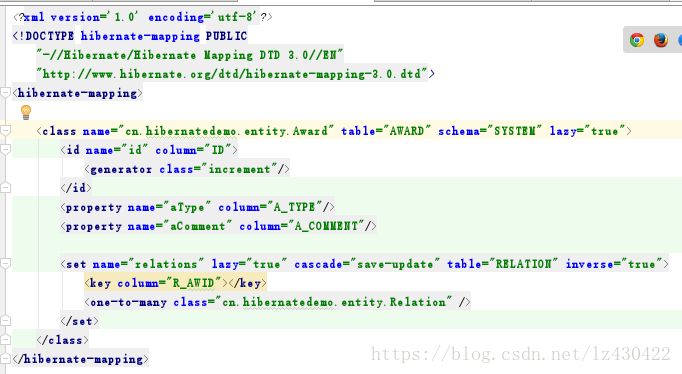
Task: Collapse the class Award element fold marker
Action: pyautogui.click(x=5, y=130)
